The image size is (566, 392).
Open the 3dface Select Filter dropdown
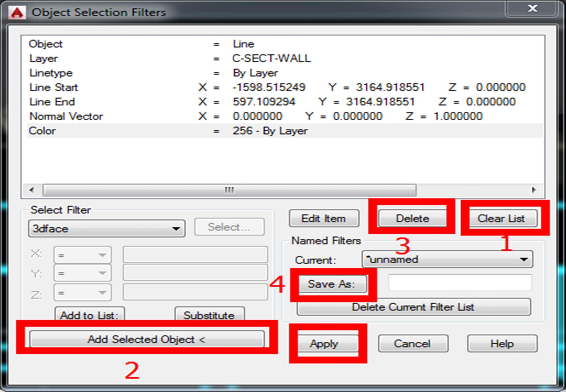[x=107, y=229]
